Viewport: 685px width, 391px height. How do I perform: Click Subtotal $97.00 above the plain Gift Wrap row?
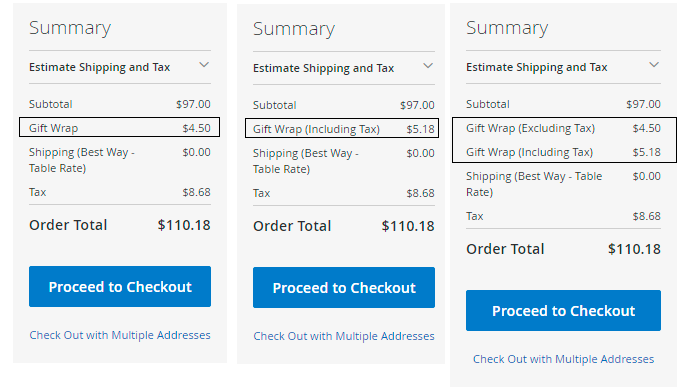point(120,104)
